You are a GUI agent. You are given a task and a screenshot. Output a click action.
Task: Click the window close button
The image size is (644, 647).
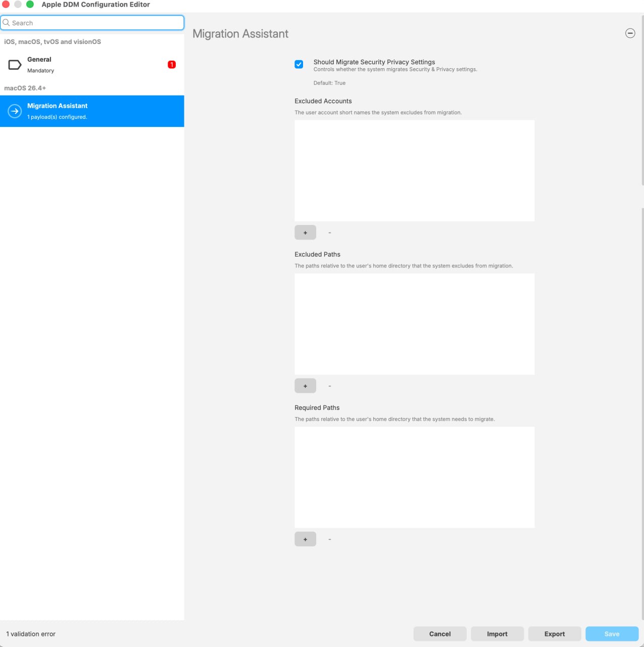point(6,5)
